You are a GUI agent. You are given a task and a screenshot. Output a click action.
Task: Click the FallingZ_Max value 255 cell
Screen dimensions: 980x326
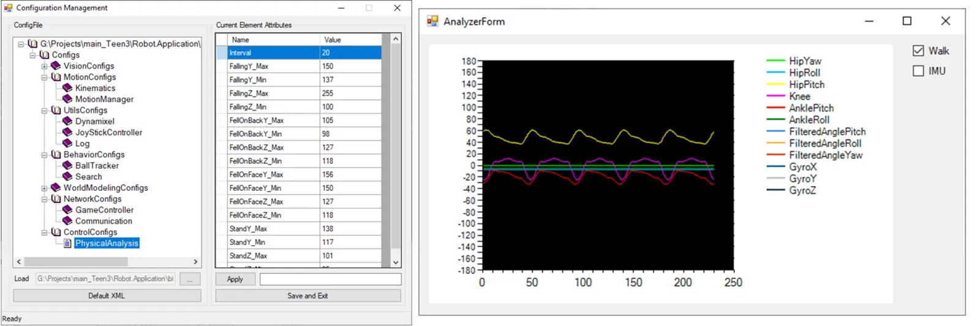(x=350, y=93)
